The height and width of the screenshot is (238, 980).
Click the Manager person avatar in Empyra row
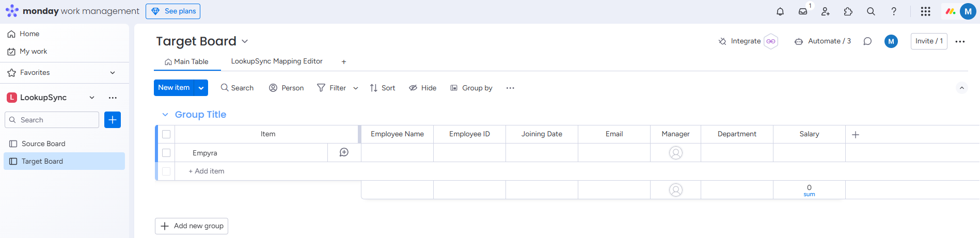[x=676, y=153]
